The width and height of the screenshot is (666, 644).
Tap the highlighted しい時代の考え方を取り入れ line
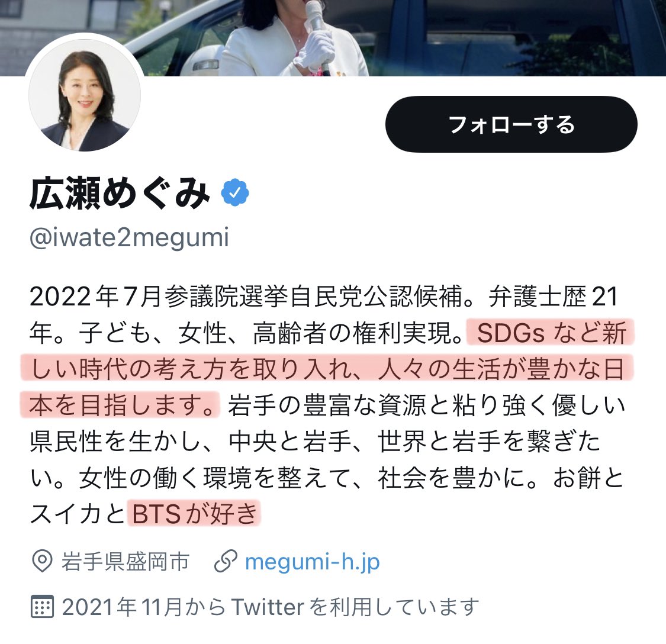tap(327, 368)
